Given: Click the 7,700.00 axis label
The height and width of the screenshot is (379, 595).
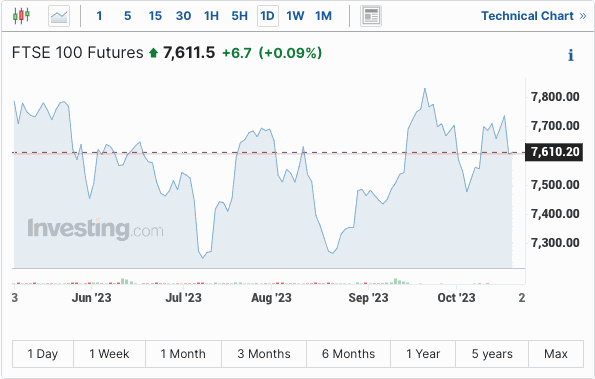Looking at the screenshot, I should click(x=555, y=126).
